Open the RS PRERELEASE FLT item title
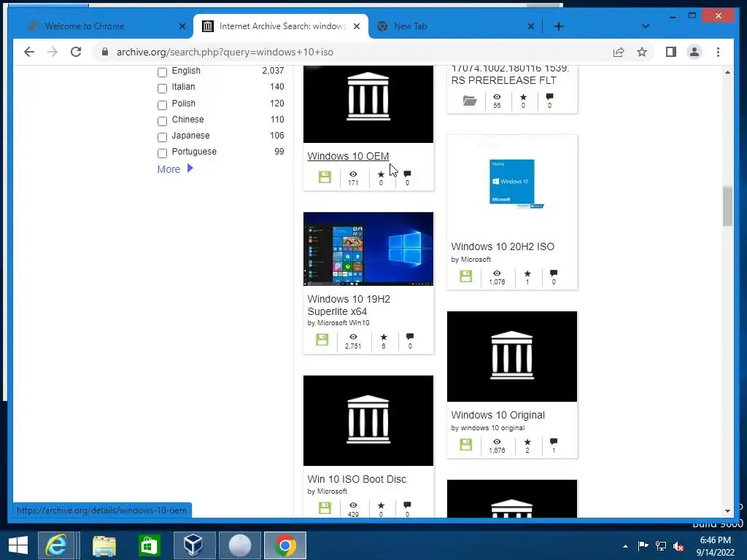Screen dimensions: 747x560 point(510,74)
